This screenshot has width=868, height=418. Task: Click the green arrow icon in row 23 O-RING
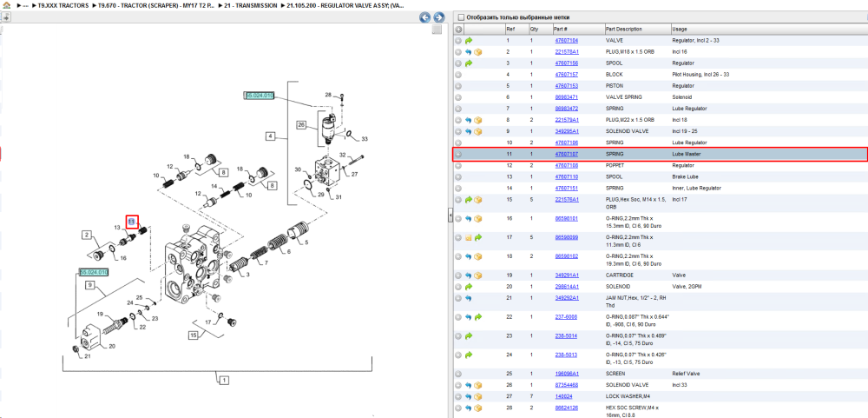coord(469,336)
